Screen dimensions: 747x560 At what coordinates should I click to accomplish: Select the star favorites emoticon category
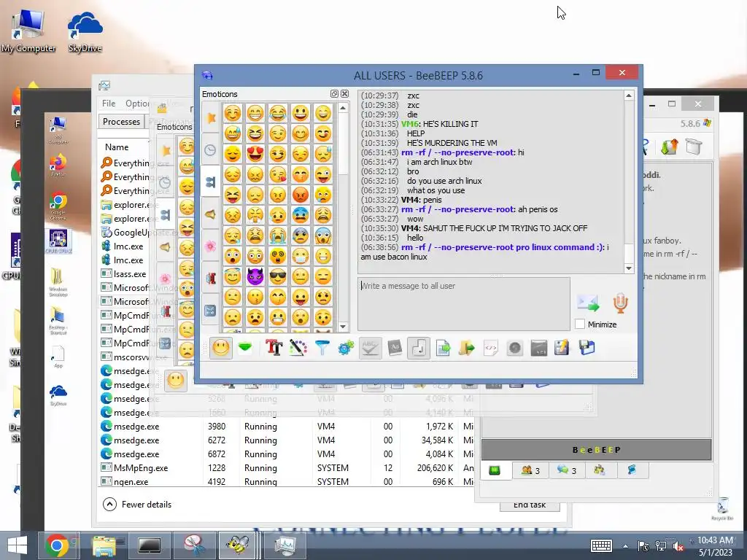tap(211, 117)
